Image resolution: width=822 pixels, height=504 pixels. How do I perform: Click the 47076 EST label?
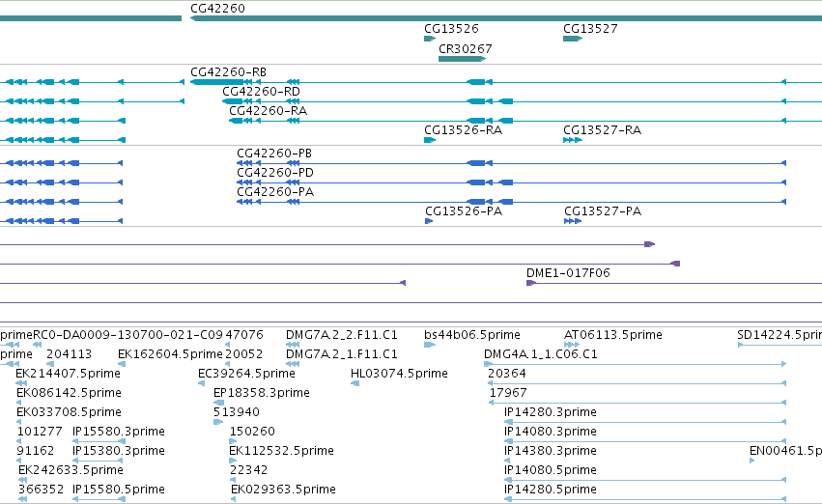point(244,335)
